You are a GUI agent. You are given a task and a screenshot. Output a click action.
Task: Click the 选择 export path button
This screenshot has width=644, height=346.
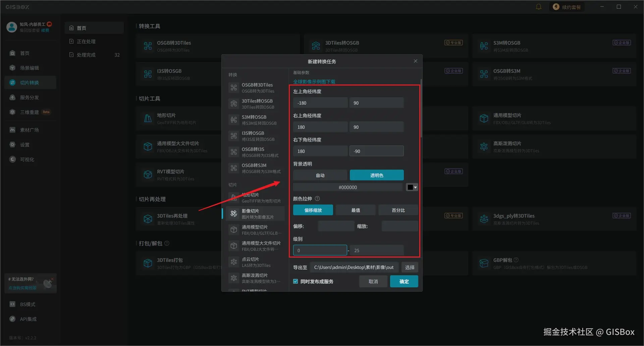pos(410,267)
